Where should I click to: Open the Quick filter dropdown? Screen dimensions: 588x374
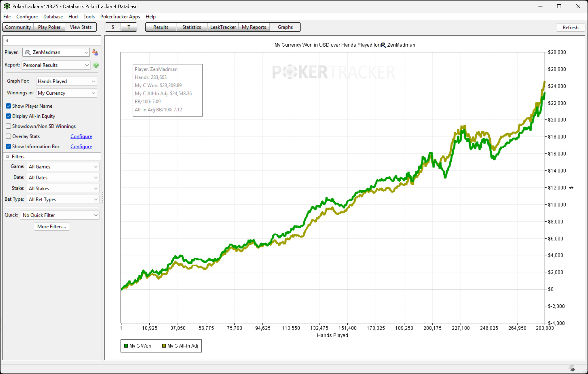(60, 215)
